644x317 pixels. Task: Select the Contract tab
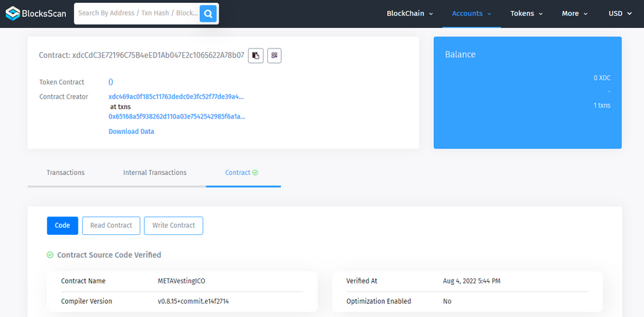pyautogui.click(x=238, y=173)
